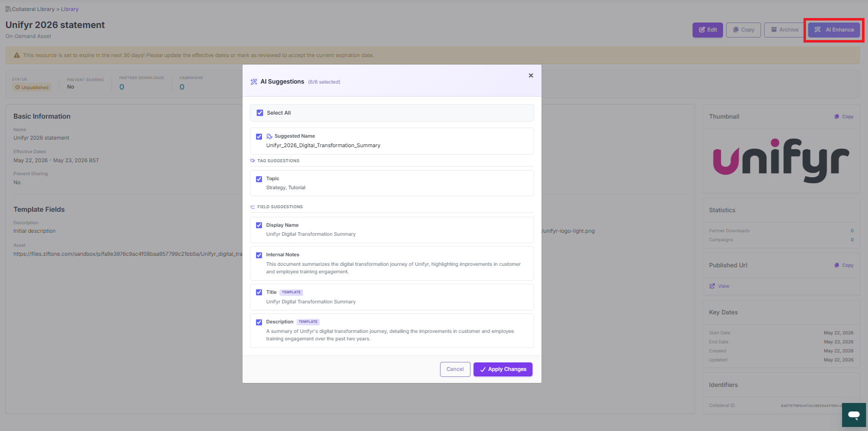Image resolution: width=868 pixels, height=431 pixels.
Task: Click the Apply Changes button
Action: (503, 369)
